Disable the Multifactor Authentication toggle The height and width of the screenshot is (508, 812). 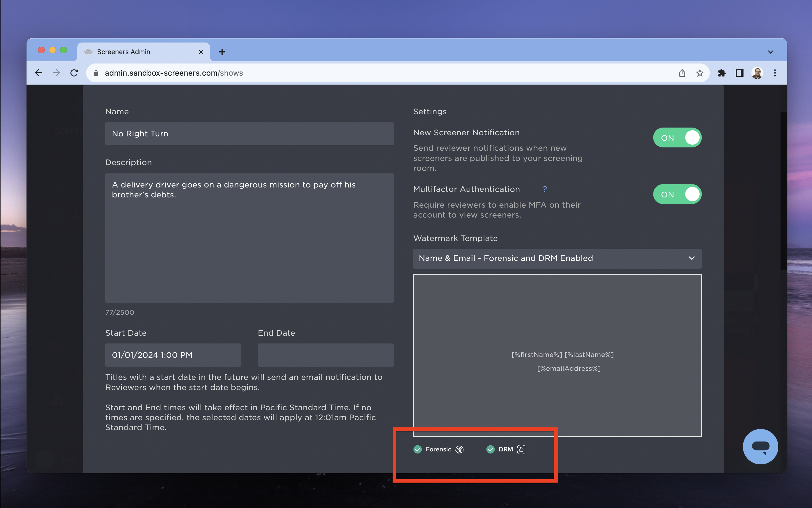(677, 194)
